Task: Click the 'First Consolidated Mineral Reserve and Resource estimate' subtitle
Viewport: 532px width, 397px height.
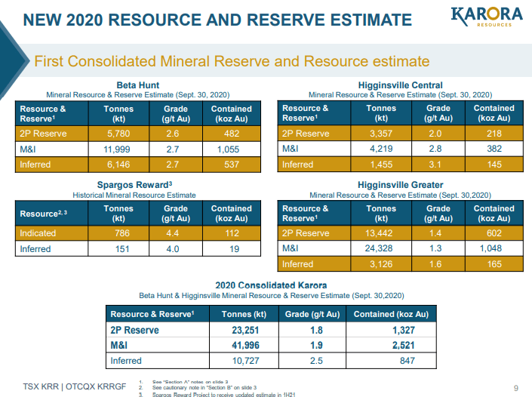Action: pyautogui.click(x=232, y=61)
